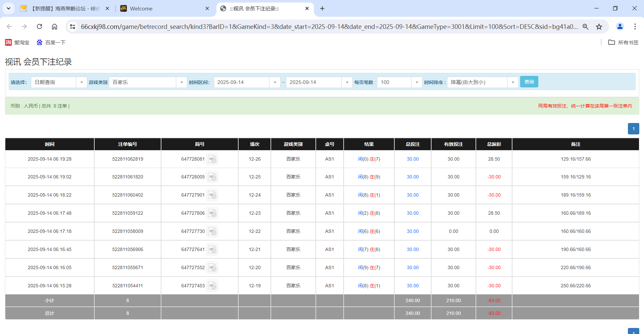Screen dimensions: 644x334
Task: Open the browser profile icon
Action: [620, 27]
